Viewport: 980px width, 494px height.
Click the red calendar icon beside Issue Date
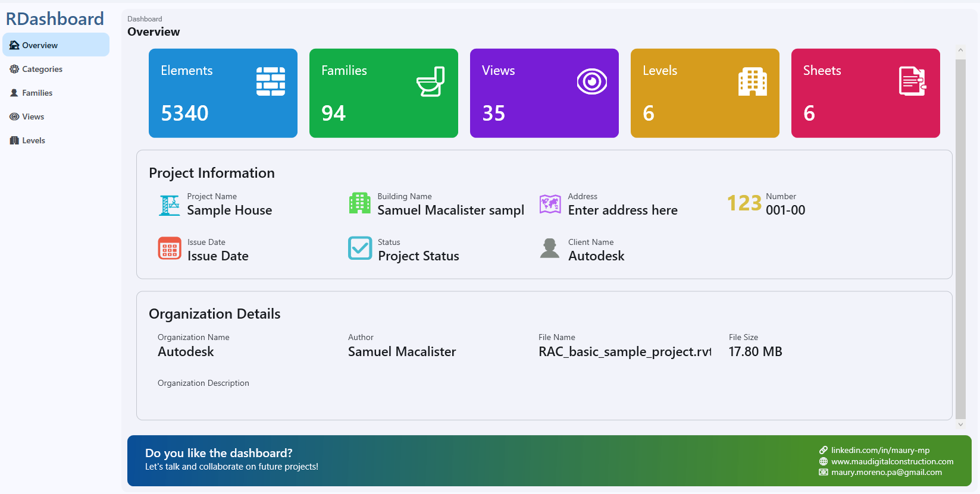[170, 248]
